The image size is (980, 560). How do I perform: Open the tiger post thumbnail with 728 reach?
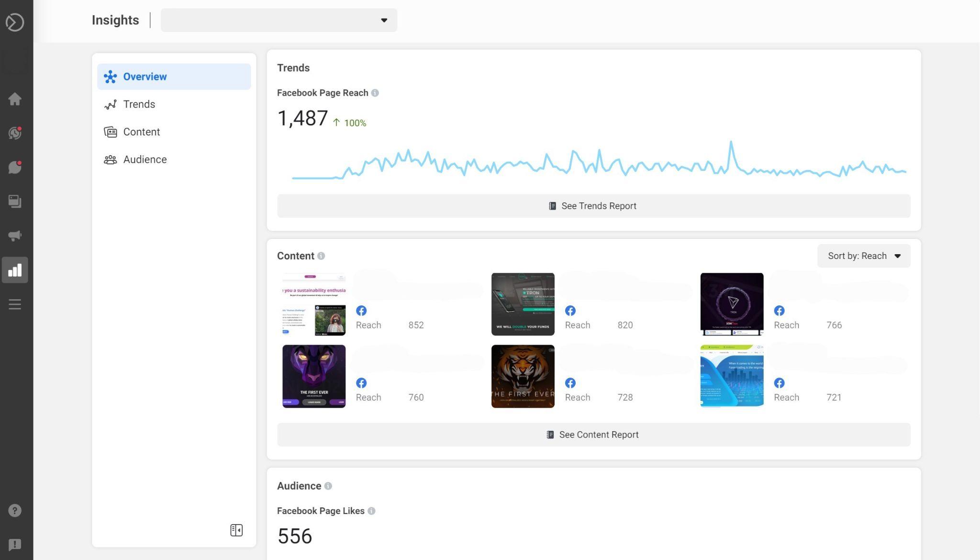click(523, 376)
